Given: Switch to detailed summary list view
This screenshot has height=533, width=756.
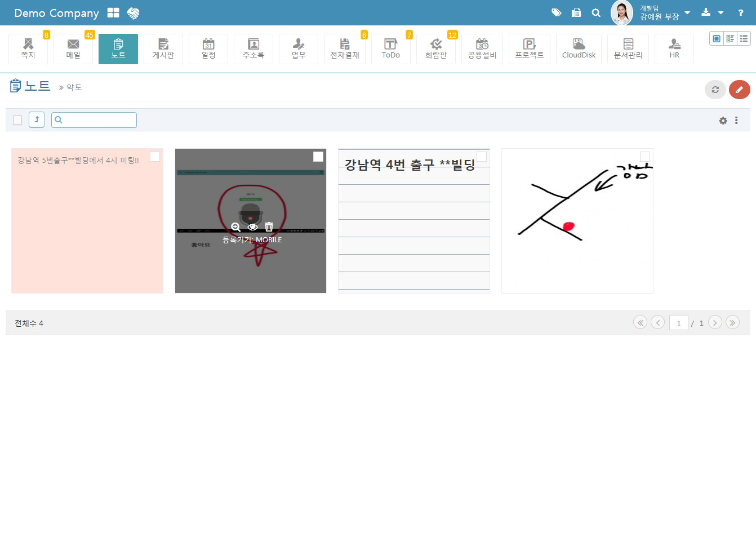Looking at the screenshot, I should pyautogui.click(x=730, y=38).
